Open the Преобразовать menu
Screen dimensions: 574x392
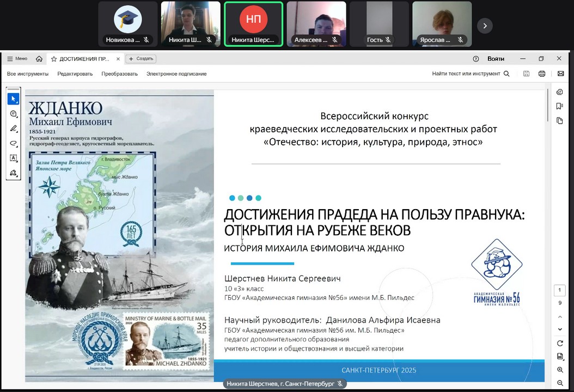[119, 73]
